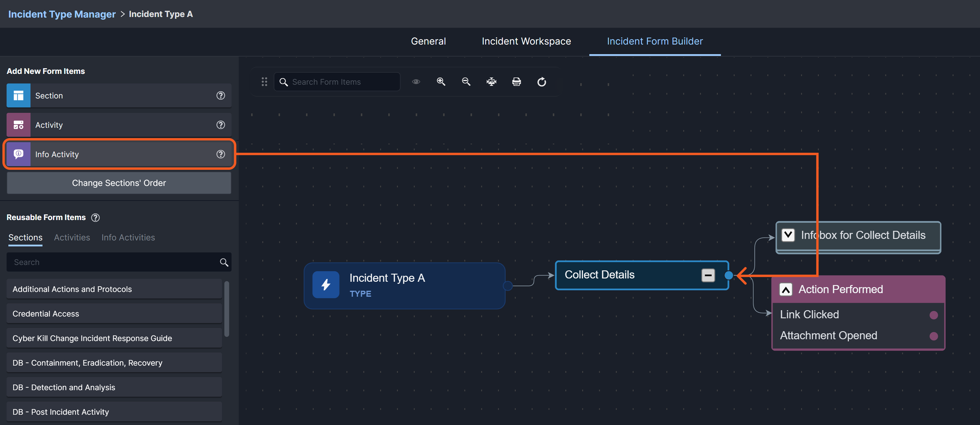Click the print icon in canvas toolbar

pos(516,81)
